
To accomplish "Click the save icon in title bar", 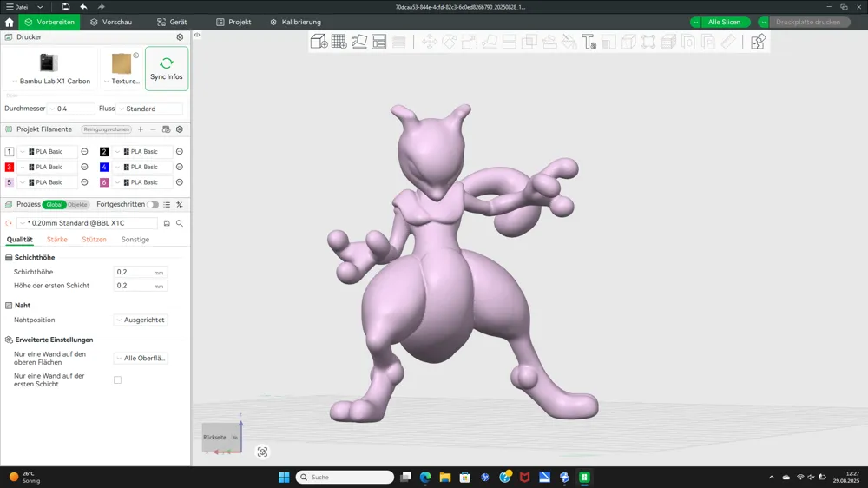I will point(65,7).
